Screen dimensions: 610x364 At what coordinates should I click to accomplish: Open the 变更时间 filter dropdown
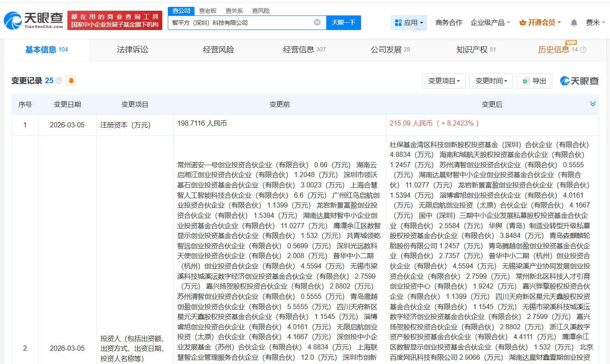click(x=491, y=81)
